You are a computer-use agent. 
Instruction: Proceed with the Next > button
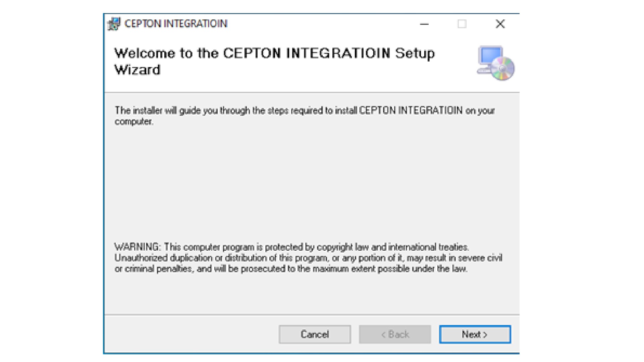point(475,334)
